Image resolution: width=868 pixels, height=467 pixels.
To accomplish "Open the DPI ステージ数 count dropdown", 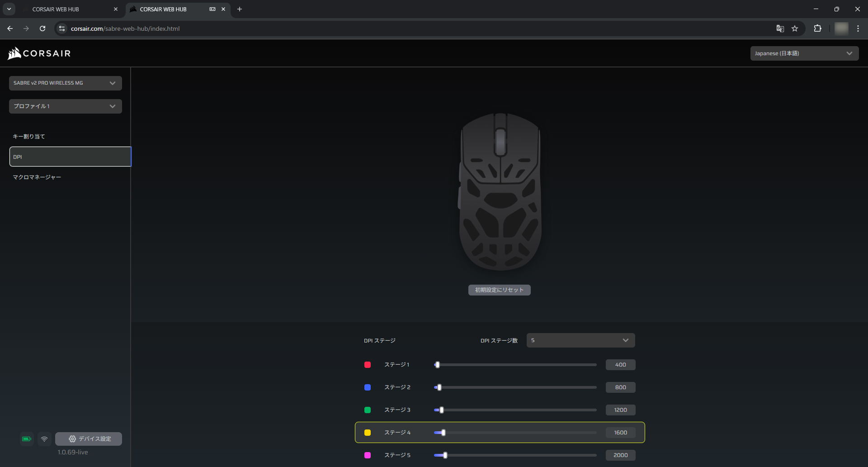I will click(580, 340).
